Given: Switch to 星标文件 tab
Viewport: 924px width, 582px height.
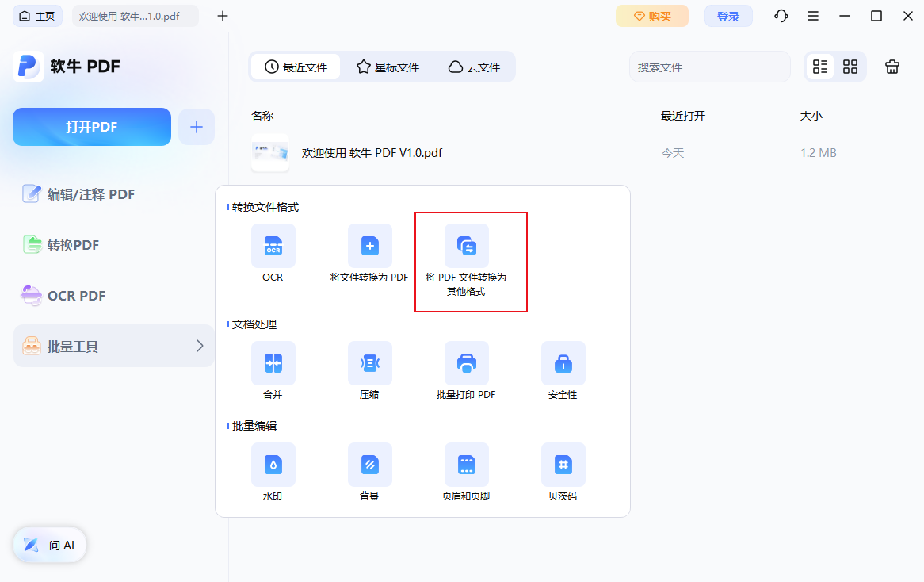Looking at the screenshot, I should point(388,67).
